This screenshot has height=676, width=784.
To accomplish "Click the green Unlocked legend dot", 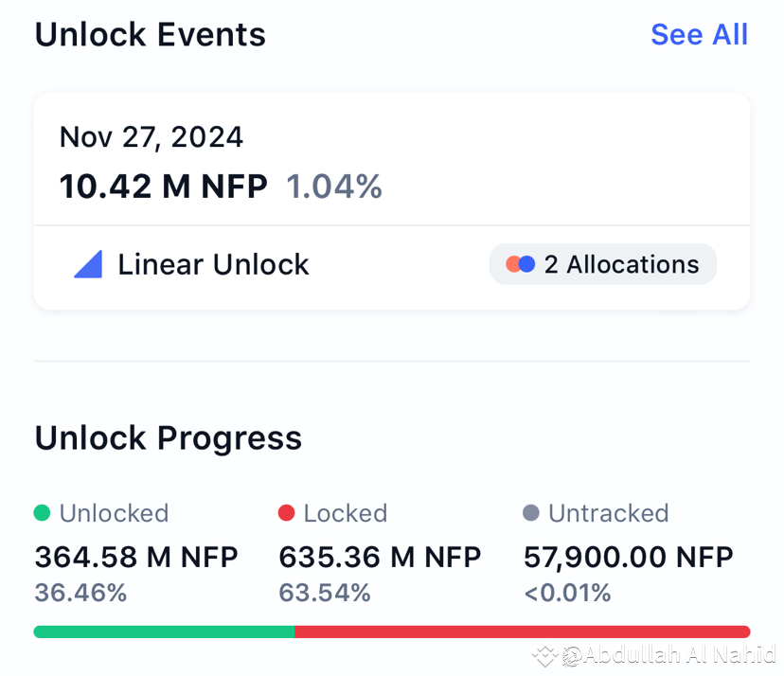I will (42, 512).
